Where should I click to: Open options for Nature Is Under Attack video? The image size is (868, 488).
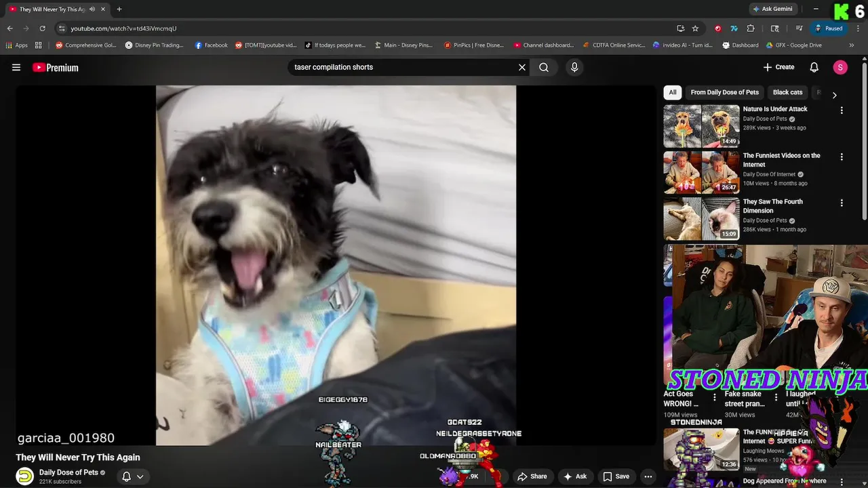(x=842, y=110)
